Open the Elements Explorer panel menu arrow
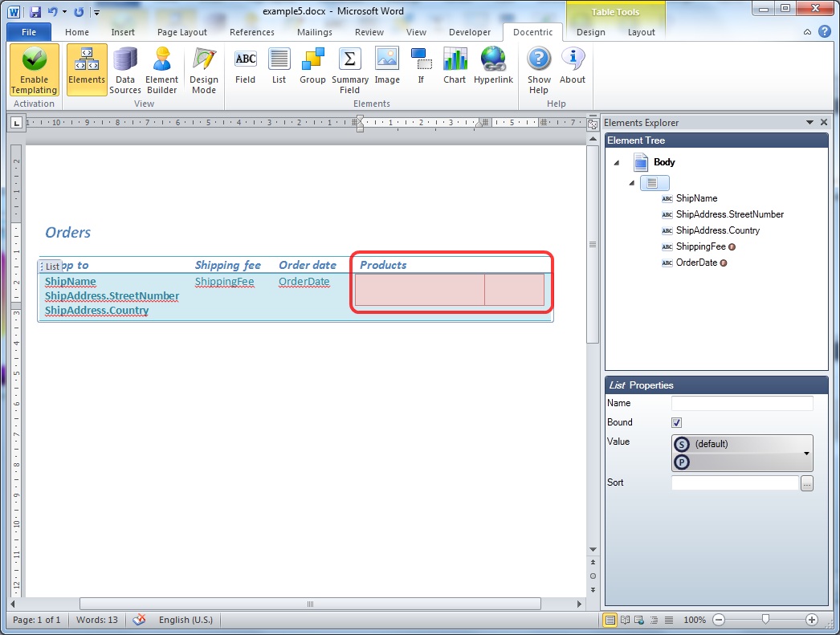The width and height of the screenshot is (840, 635). coord(809,122)
